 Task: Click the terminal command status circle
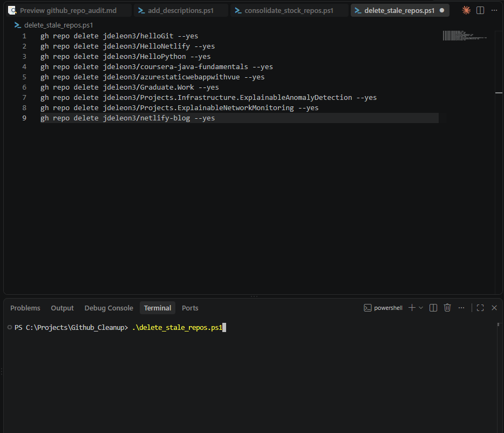[x=10, y=328]
